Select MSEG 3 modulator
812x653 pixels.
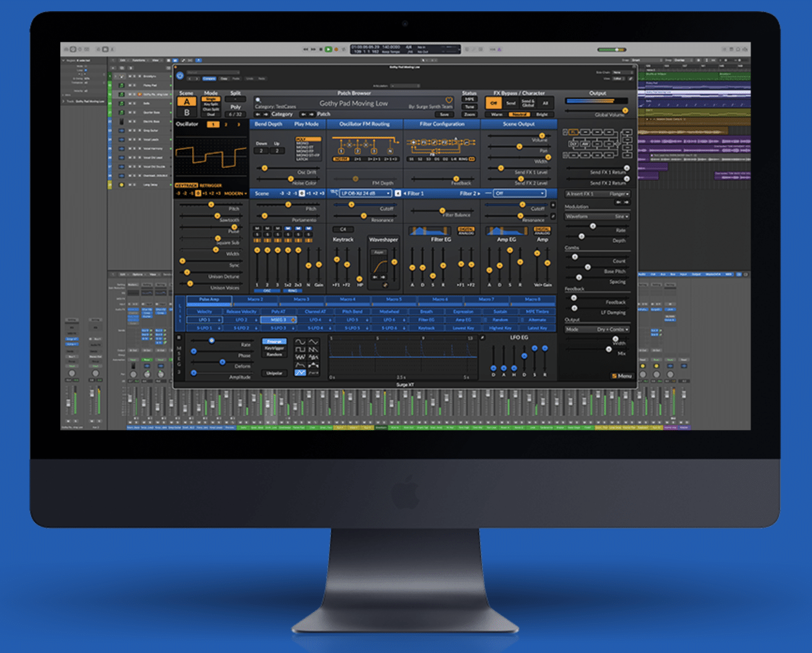[x=279, y=320]
